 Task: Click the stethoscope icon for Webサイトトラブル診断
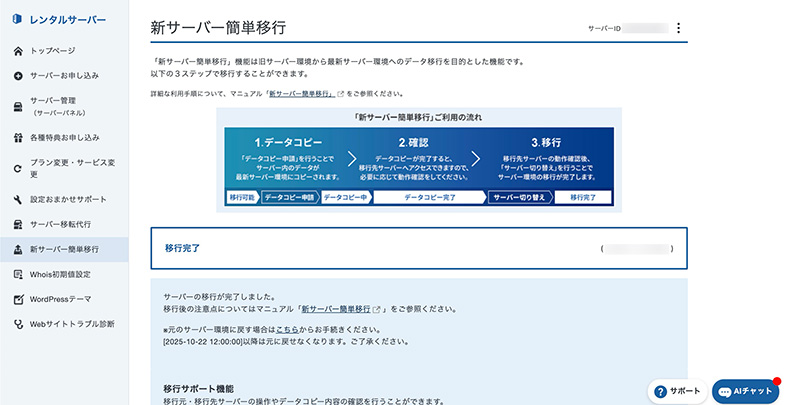tap(18, 324)
